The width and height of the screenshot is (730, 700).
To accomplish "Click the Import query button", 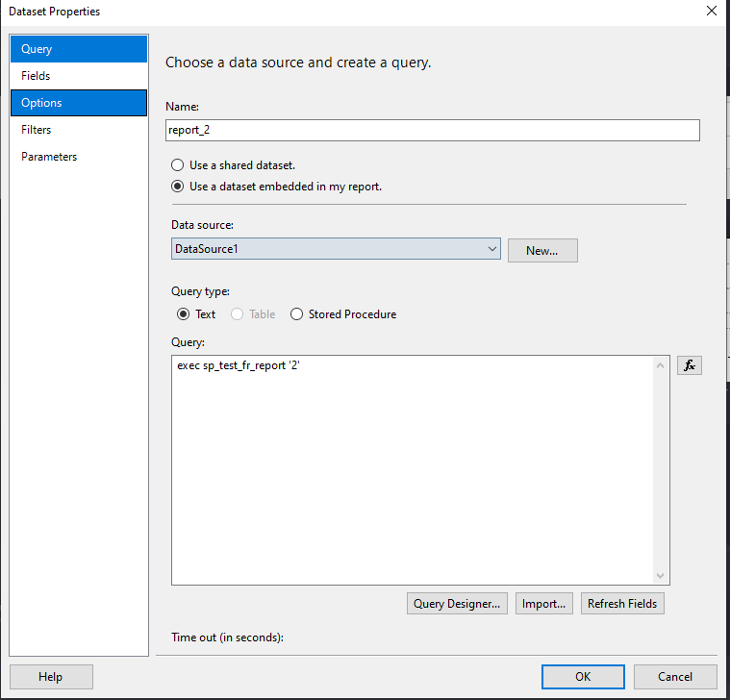I will [x=545, y=604].
